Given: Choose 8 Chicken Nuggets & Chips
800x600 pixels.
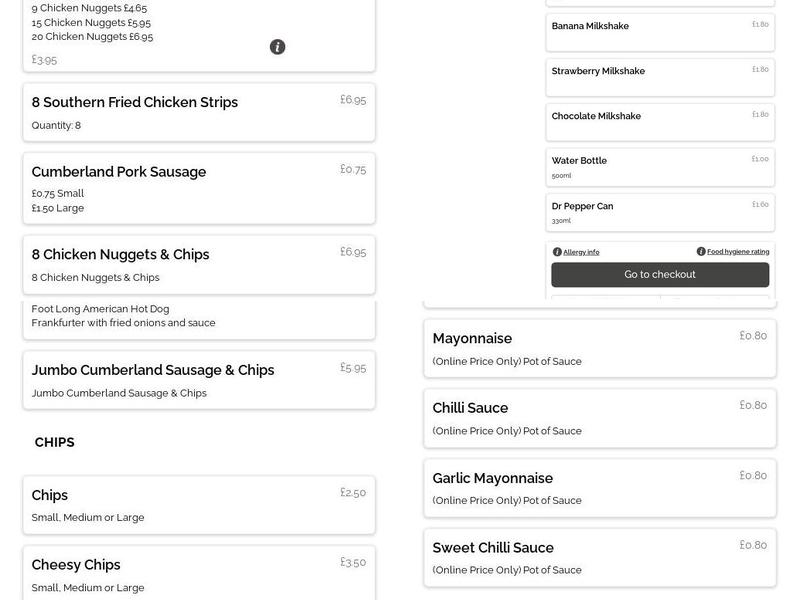Looking at the screenshot, I should (199, 263).
